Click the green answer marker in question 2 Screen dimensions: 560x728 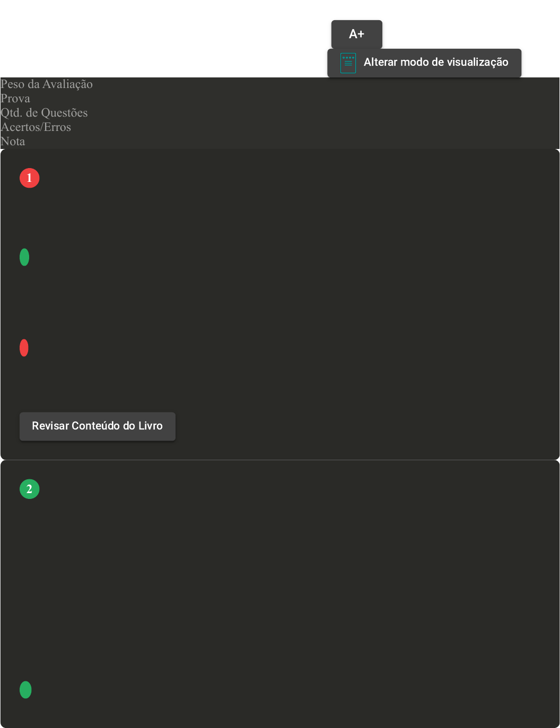25,690
